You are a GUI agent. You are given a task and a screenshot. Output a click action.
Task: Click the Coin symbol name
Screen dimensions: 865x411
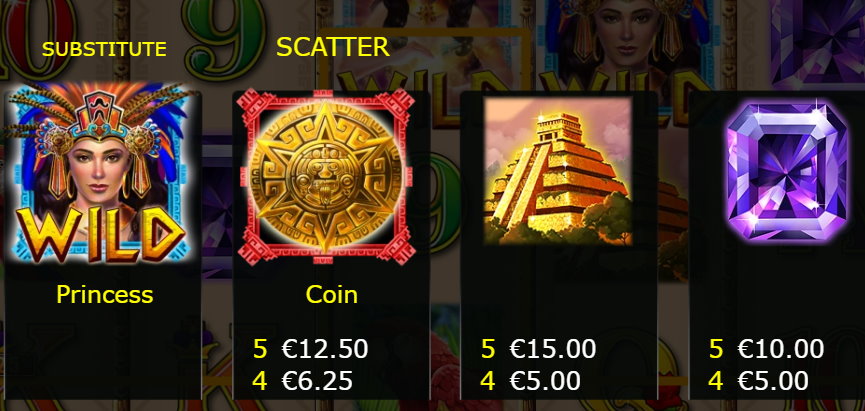coord(332,295)
